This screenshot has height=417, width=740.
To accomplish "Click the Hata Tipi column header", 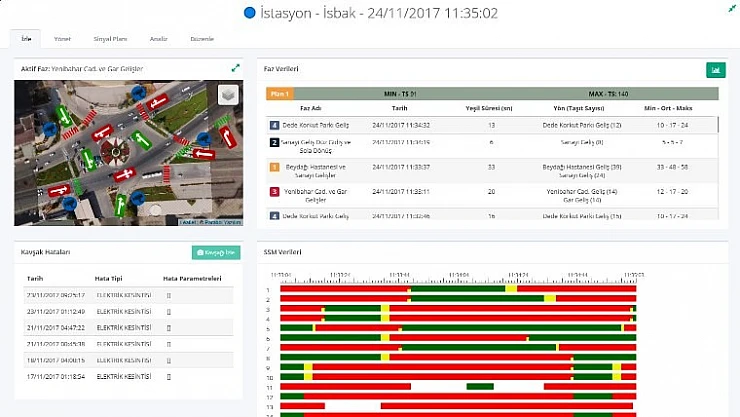I will 109,278.
